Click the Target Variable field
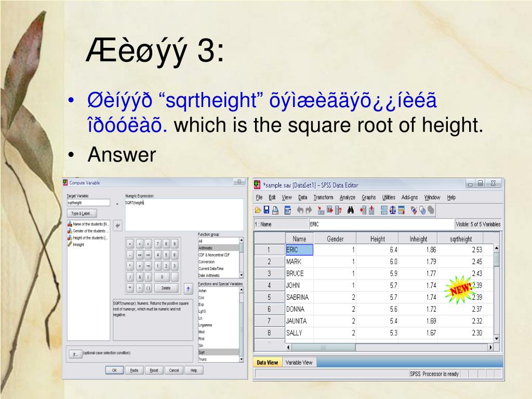Image resolution: width=532 pixels, height=399 pixels. coord(88,203)
